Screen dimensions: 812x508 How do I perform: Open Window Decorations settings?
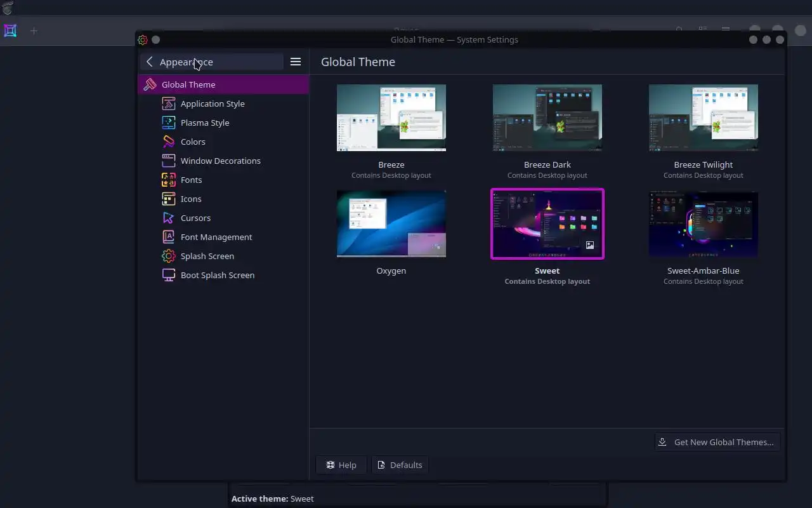point(223,161)
